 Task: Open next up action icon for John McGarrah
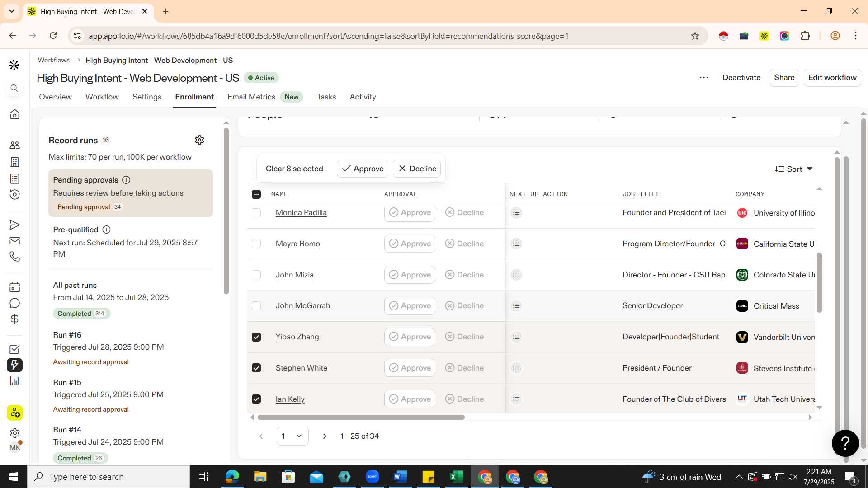(516, 306)
